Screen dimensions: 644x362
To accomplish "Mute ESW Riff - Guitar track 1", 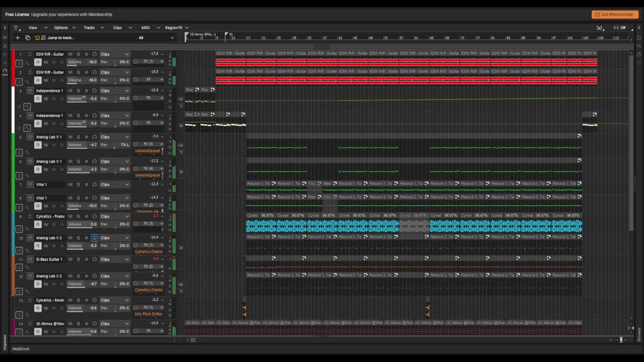I will point(70,54).
